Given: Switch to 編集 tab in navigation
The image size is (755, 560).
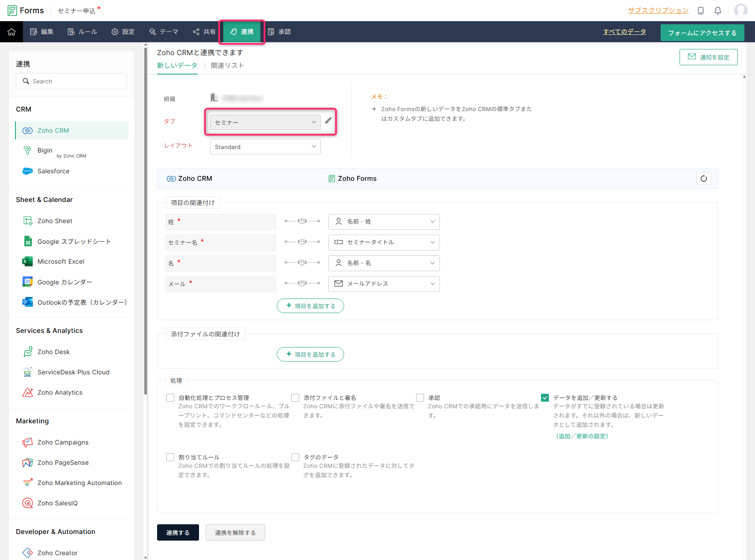Looking at the screenshot, I should pyautogui.click(x=41, y=32).
